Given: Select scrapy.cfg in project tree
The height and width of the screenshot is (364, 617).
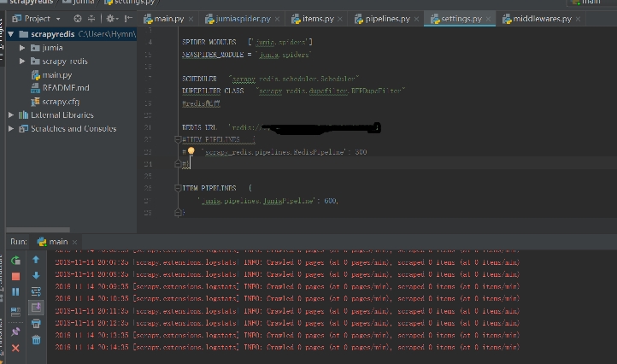Looking at the screenshot, I should coord(60,101).
